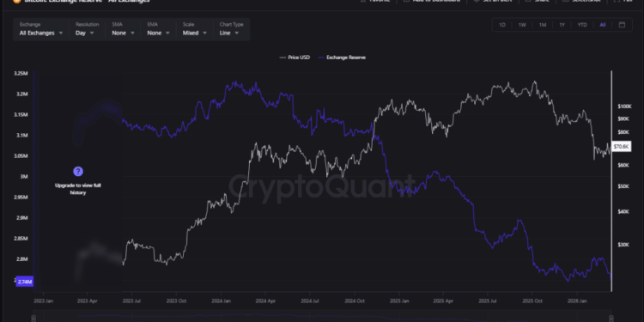The width and height of the screenshot is (644, 322).
Task: Click the '$60K' right axis label
Action: point(623,165)
